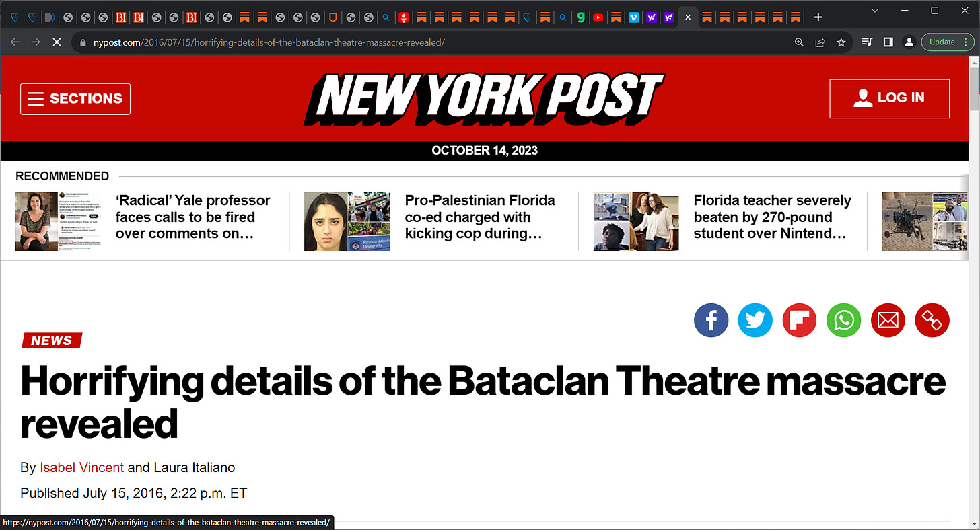Go back to previous page

coord(15,42)
